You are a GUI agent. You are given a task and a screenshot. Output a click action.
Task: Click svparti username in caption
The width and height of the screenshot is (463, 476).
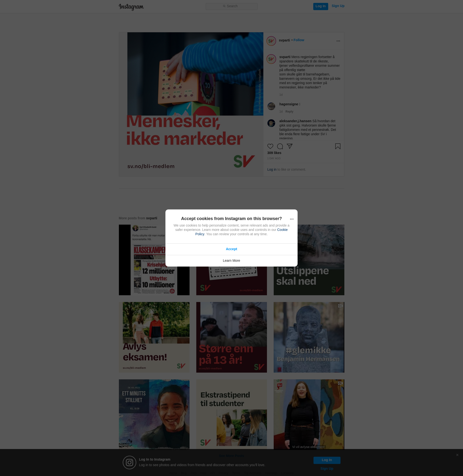pos(285,57)
